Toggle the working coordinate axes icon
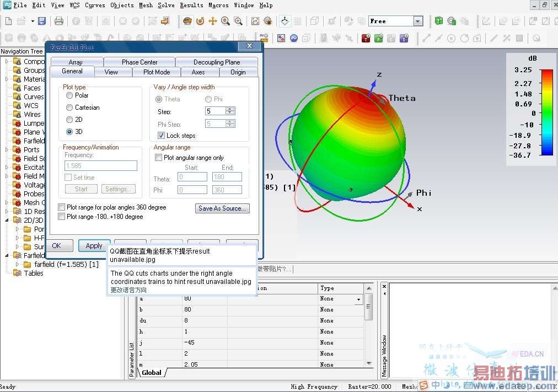Viewport: 558px width, 392px height. (x=285, y=21)
